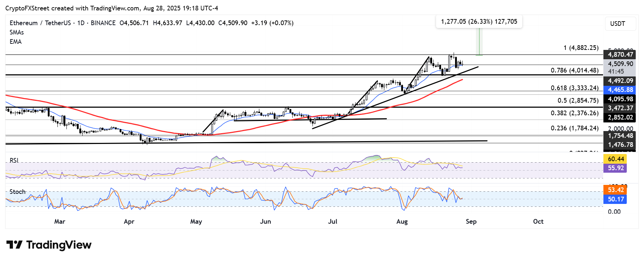
Task: Click the 4,870.47 price axis label
Action: [x=620, y=55]
